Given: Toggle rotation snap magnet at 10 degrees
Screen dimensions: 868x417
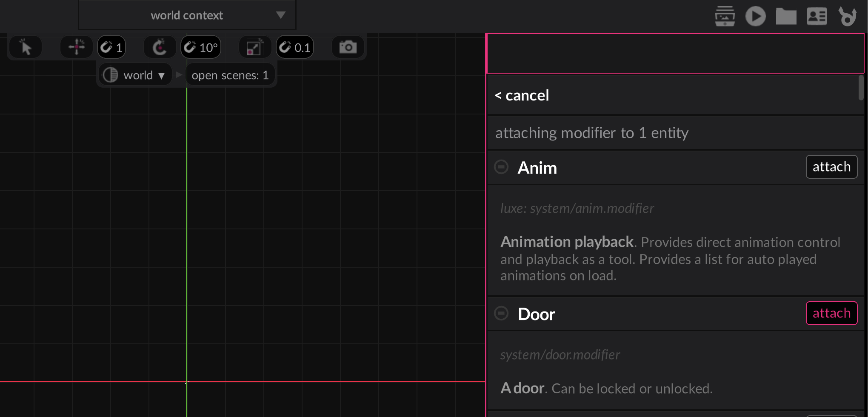Looking at the screenshot, I should (201, 47).
